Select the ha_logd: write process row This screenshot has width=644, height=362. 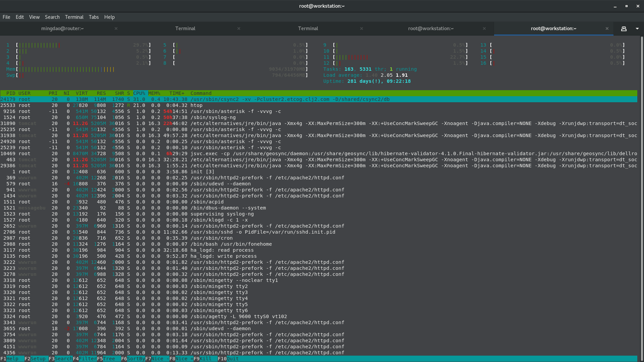coord(319,256)
